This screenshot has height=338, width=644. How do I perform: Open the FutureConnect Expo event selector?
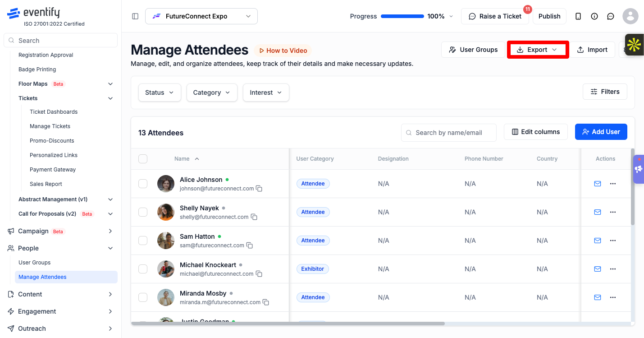coord(201,16)
